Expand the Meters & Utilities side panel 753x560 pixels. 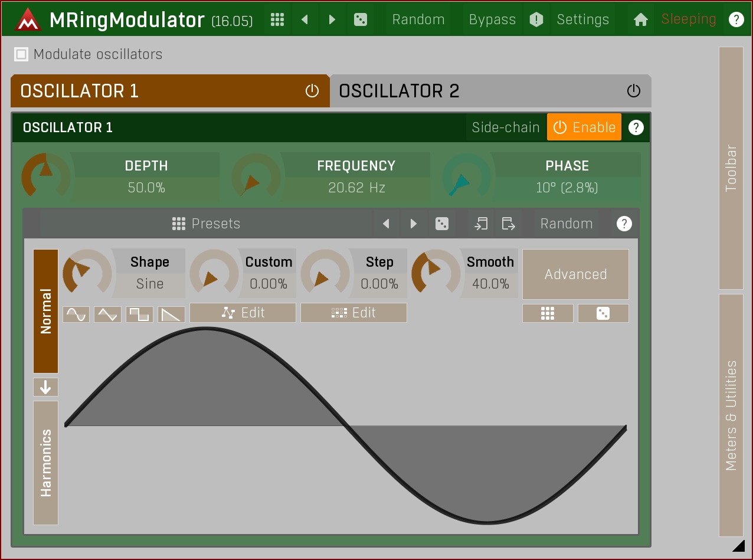coord(731,415)
